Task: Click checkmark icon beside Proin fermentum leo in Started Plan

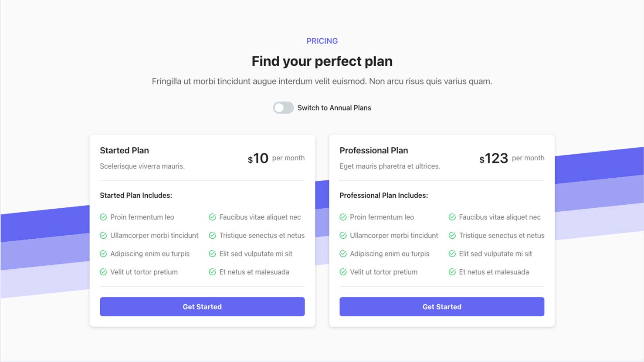Action: 103,217
